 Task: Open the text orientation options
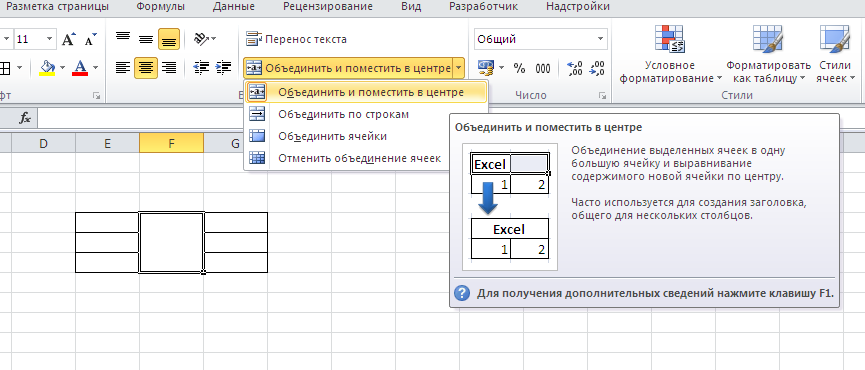205,39
